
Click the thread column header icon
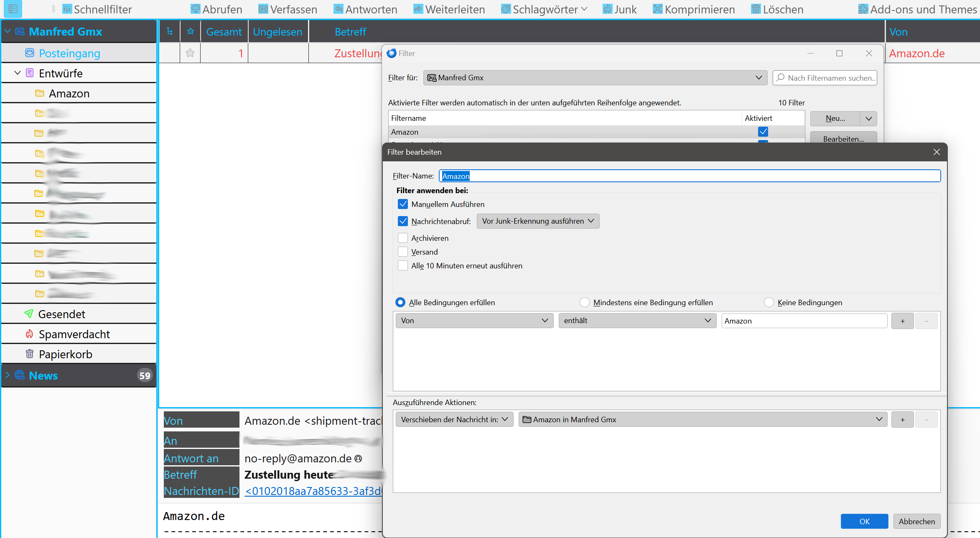pos(170,31)
